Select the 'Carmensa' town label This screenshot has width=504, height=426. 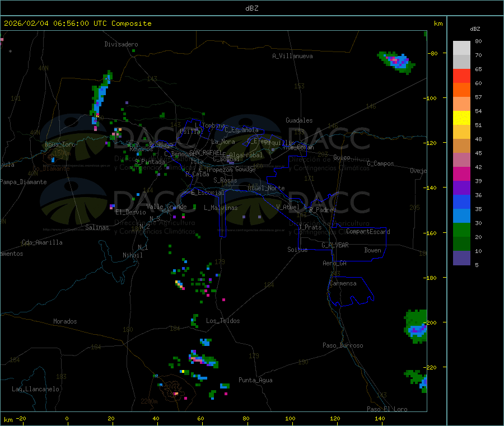[x=343, y=283]
